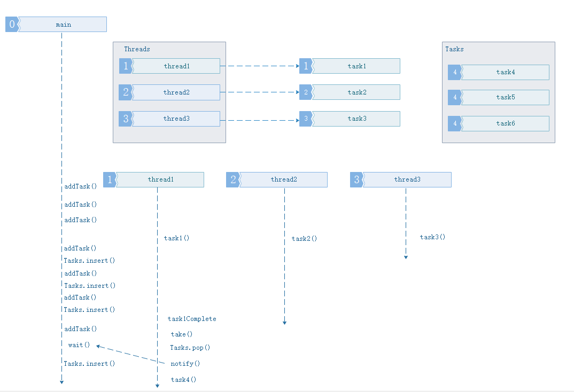The height and width of the screenshot is (392, 574).
Task: Click the 4 badge beside task6
Action: click(455, 123)
